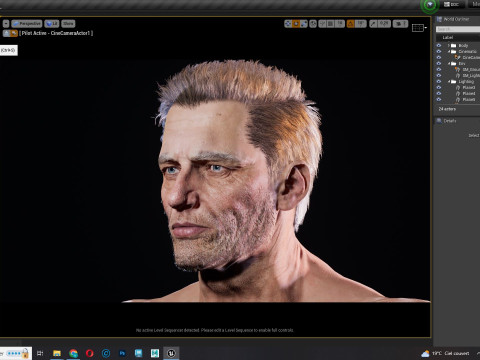Toggle scale snapping in viewport toolbar
The image size is (480, 360).
click(374, 24)
